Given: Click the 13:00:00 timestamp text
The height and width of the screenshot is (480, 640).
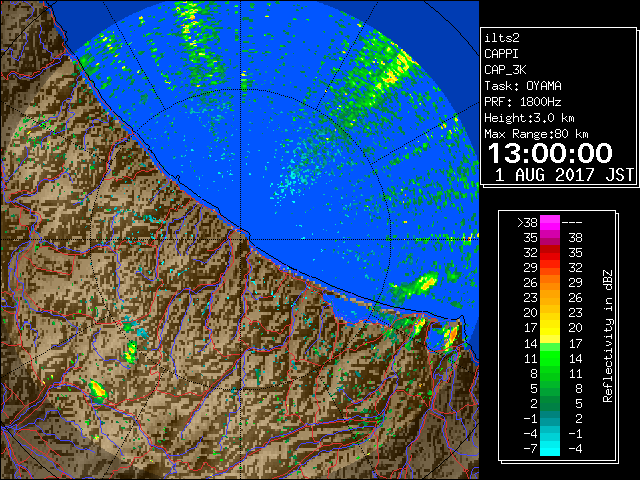Looking at the screenshot, I should tap(550, 153).
